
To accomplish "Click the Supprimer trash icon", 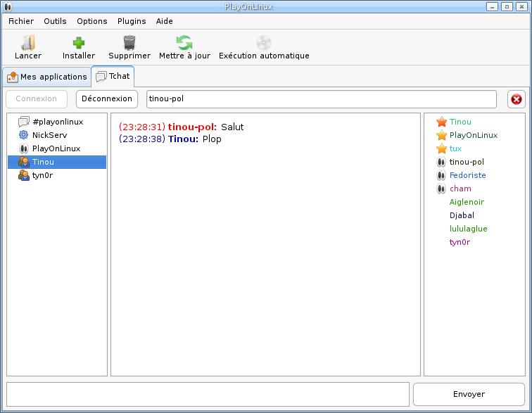I will (129, 43).
